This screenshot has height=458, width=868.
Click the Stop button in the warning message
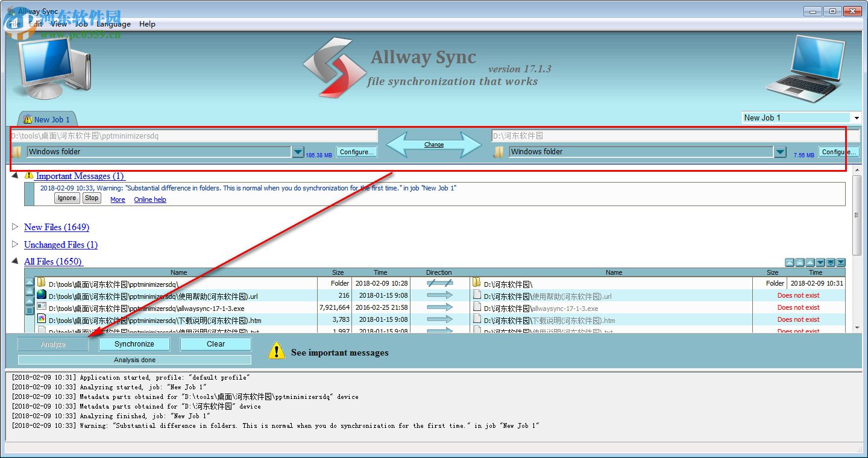tap(92, 198)
